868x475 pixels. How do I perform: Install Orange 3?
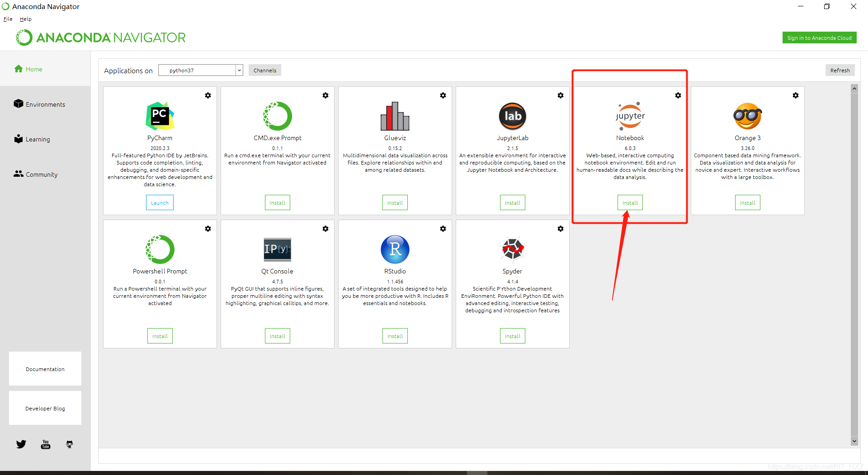point(748,203)
